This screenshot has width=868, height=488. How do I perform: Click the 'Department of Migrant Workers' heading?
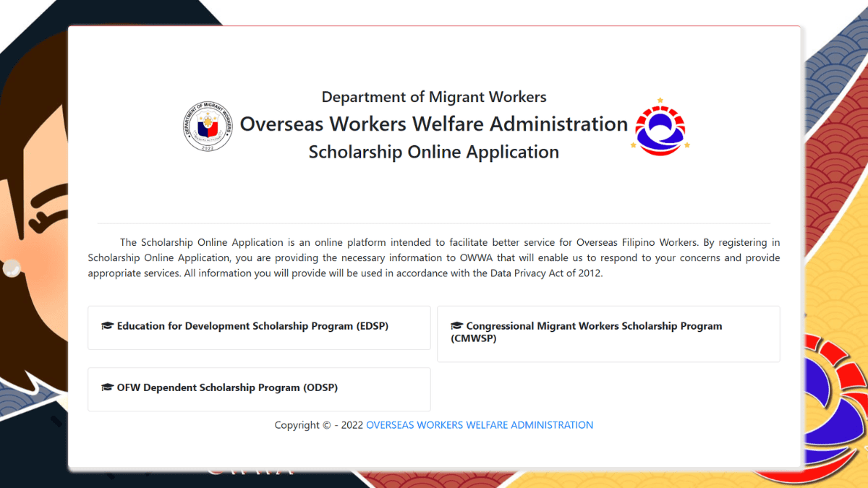(434, 97)
